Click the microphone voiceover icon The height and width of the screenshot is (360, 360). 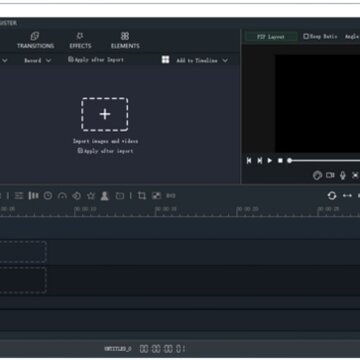343,175
